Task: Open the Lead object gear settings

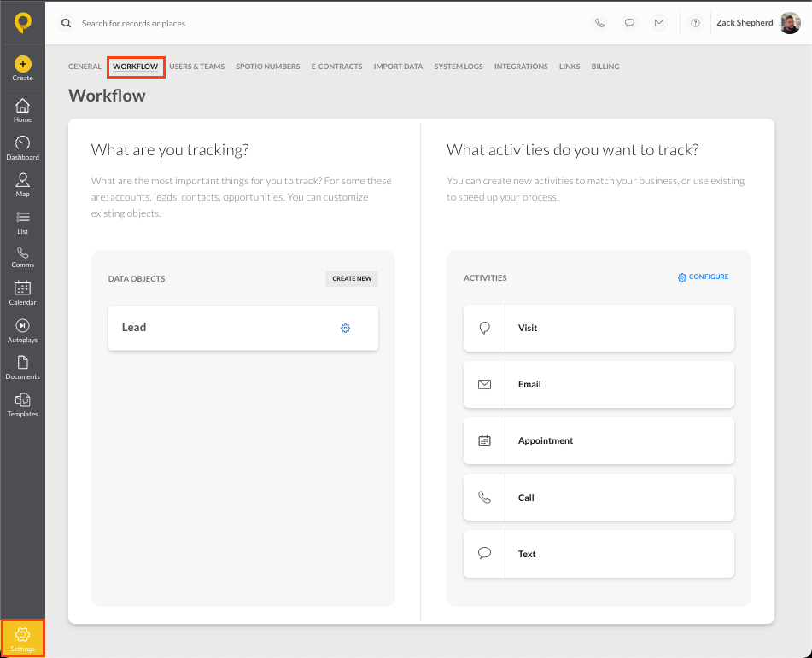Action: (346, 329)
